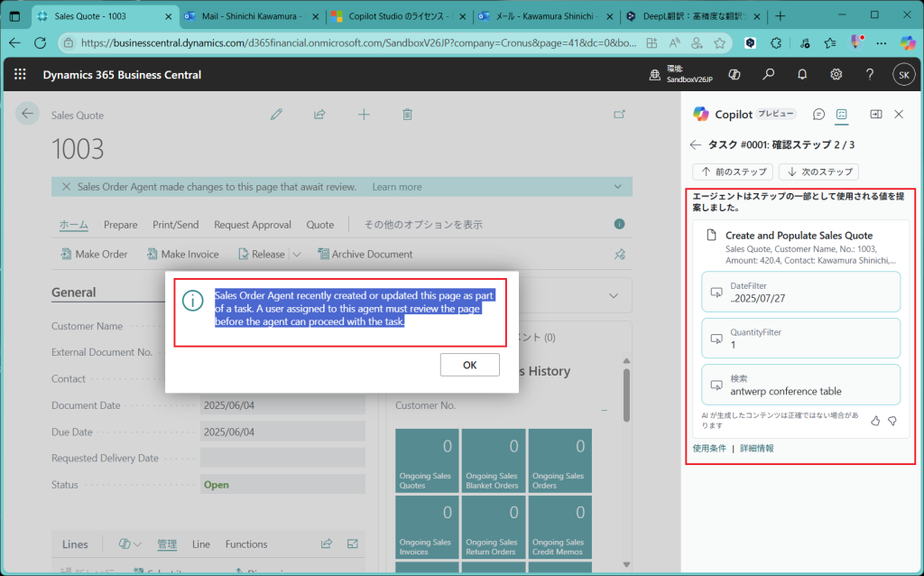The image size is (924, 576).
Task: Undock the Copilot pane
Action: 876,115
